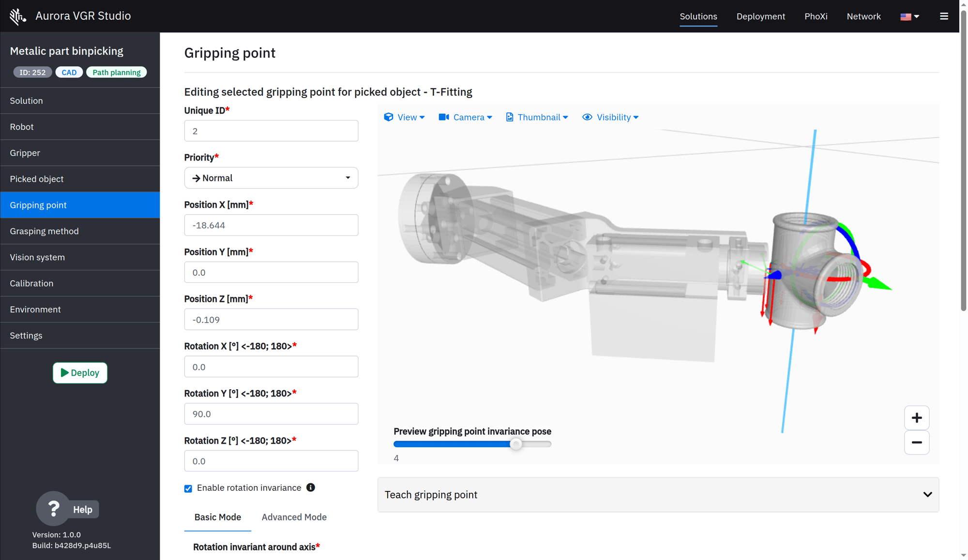Open the Robot sidebar item
This screenshot has height=560, width=968.
(80, 127)
